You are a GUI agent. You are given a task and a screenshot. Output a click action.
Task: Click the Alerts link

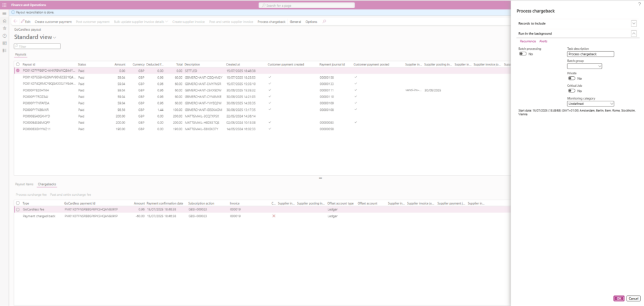(x=543, y=41)
